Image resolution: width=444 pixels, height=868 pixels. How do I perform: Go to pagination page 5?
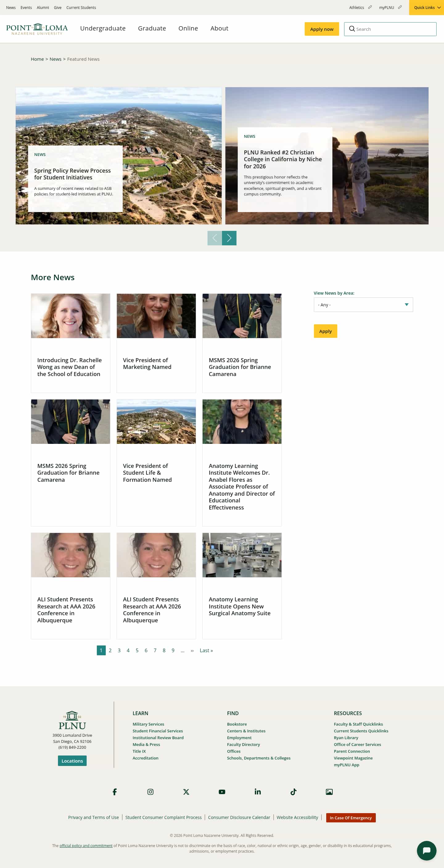(137, 650)
